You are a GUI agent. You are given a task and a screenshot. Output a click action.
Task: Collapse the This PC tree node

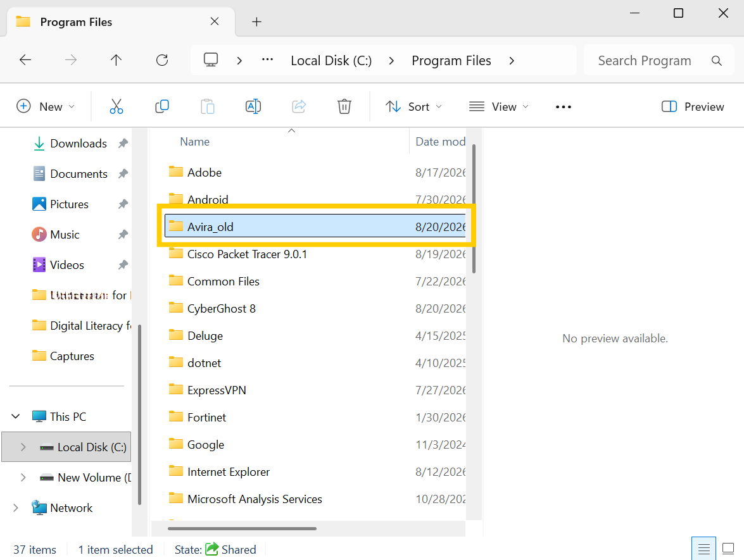point(16,416)
